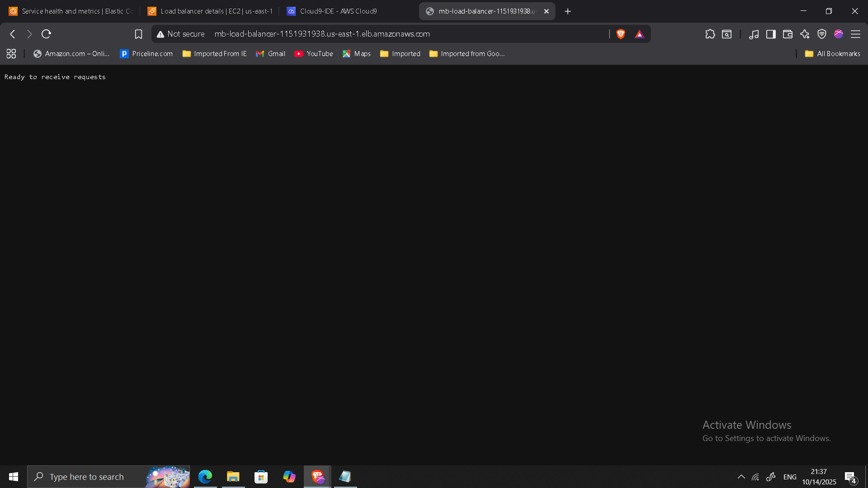Reload the current page
Screen dimensions: 868x488
click(46, 34)
